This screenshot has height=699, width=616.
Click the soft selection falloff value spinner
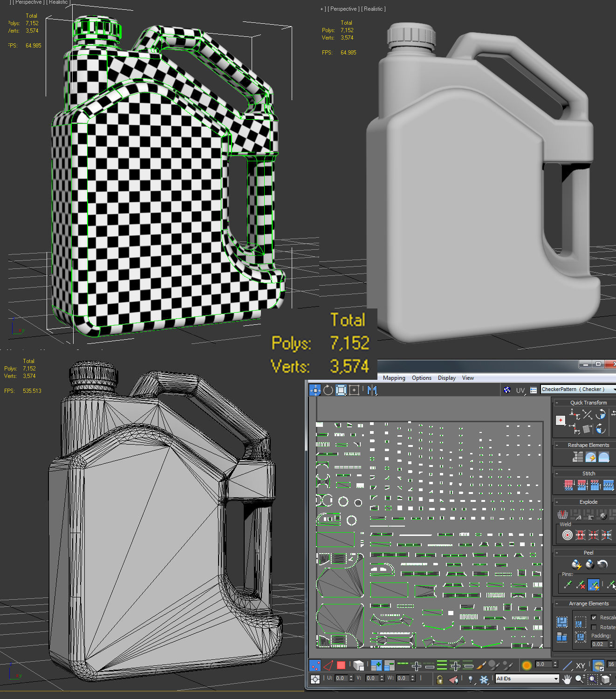(555, 665)
